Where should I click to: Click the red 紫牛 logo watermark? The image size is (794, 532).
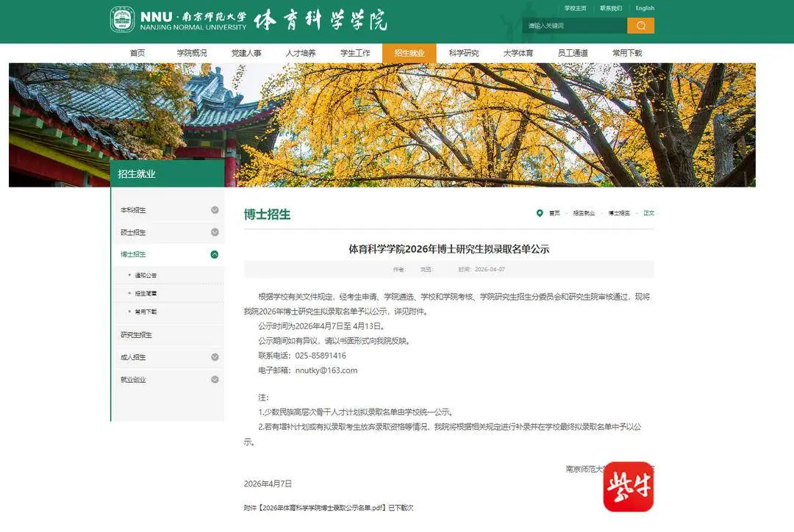click(629, 487)
